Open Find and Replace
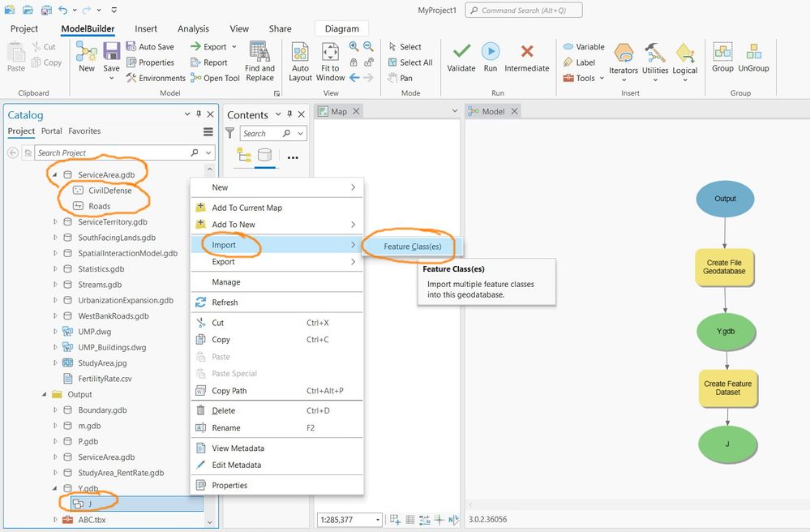 (x=259, y=61)
